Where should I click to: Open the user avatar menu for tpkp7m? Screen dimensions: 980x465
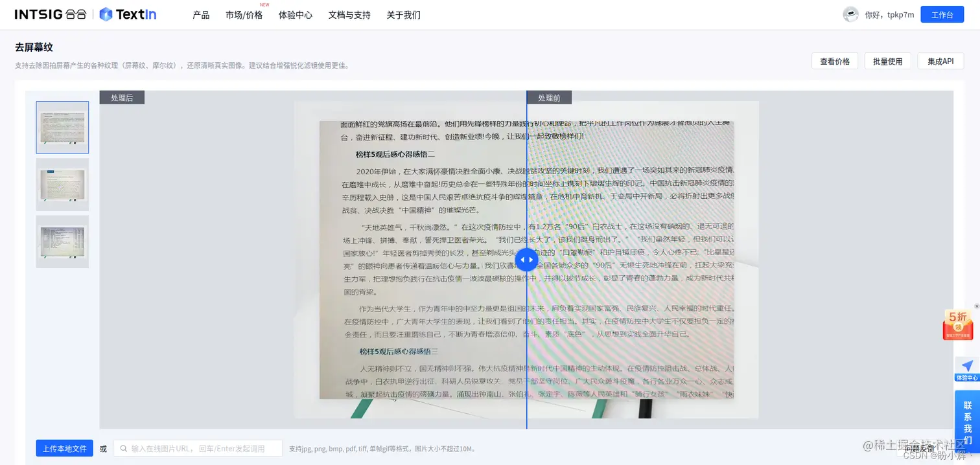click(x=851, y=14)
